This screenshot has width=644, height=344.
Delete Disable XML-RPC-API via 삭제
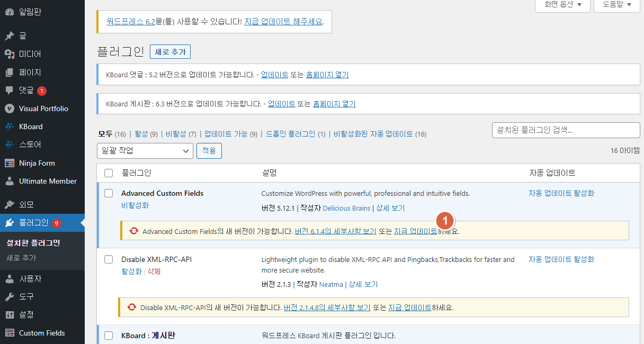pyautogui.click(x=154, y=271)
